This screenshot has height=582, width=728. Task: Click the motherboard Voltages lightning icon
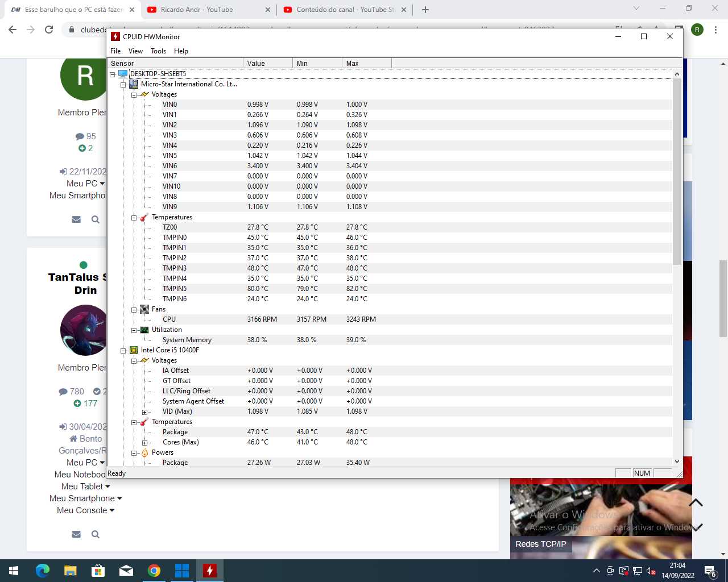pyautogui.click(x=144, y=94)
